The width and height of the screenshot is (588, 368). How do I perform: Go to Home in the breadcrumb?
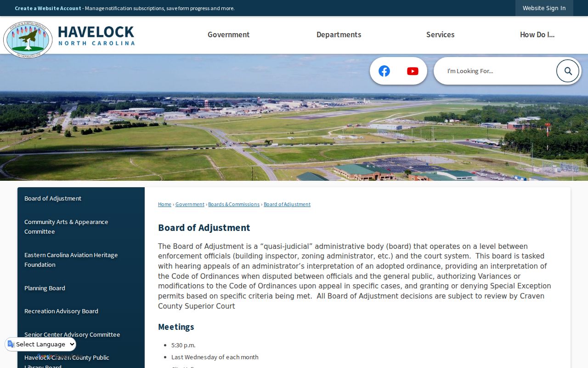click(164, 204)
